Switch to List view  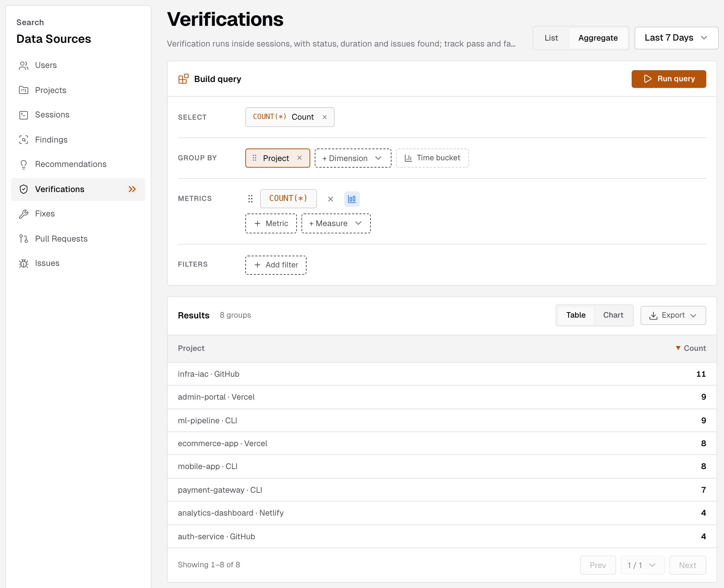(551, 38)
